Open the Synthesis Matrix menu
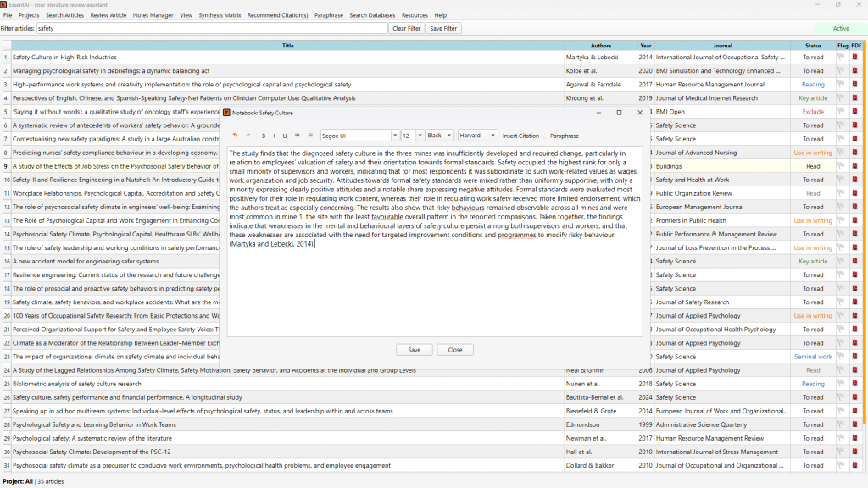The height and width of the screenshot is (488, 868). click(x=220, y=15)
